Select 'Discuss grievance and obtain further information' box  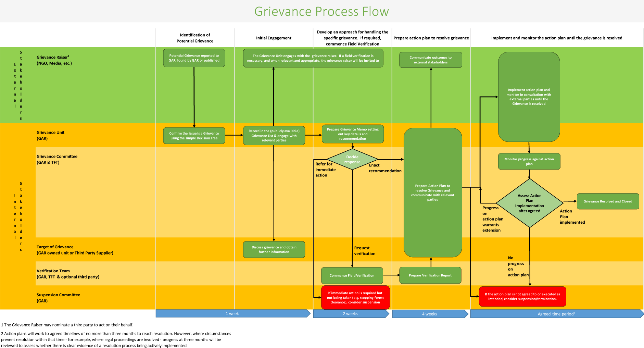[x=274, y=250]
